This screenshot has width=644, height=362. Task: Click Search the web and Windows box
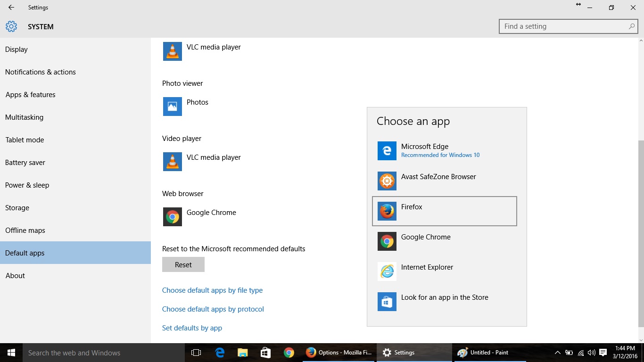104,353
